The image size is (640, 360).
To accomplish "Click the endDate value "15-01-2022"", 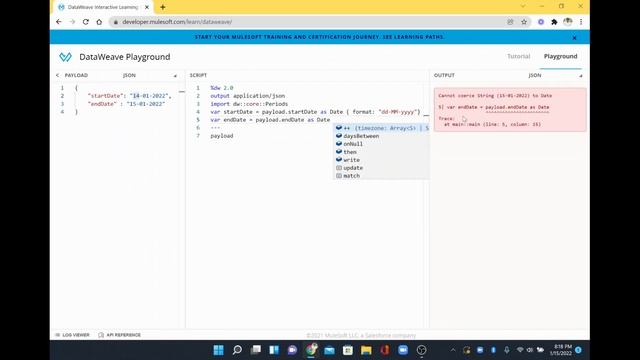I will click(146, 104).
